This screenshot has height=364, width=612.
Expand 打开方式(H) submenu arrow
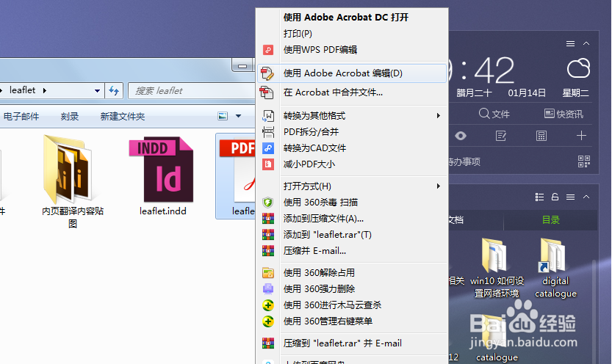coord(439,186)
